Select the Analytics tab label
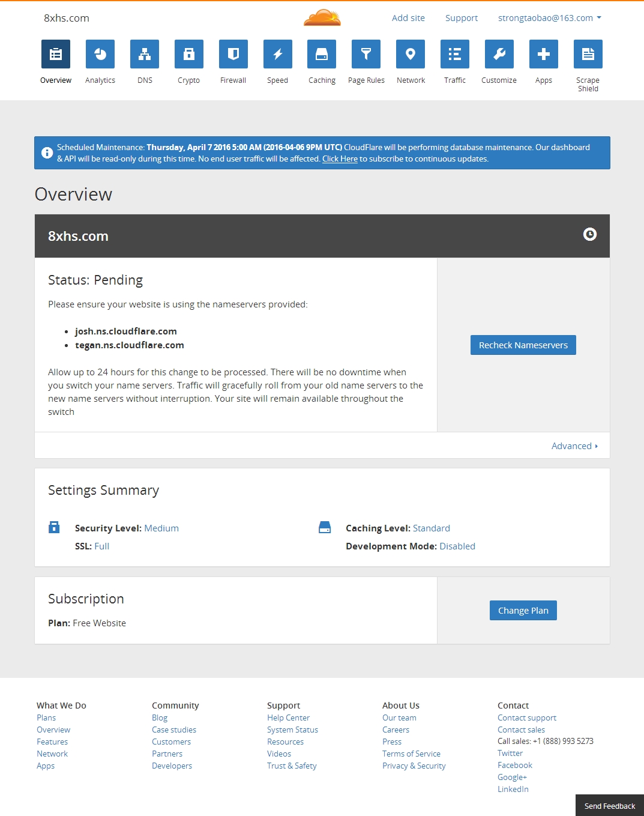This screenshot has height=816, width=644. pyautogui.click(x=100, y=80)
